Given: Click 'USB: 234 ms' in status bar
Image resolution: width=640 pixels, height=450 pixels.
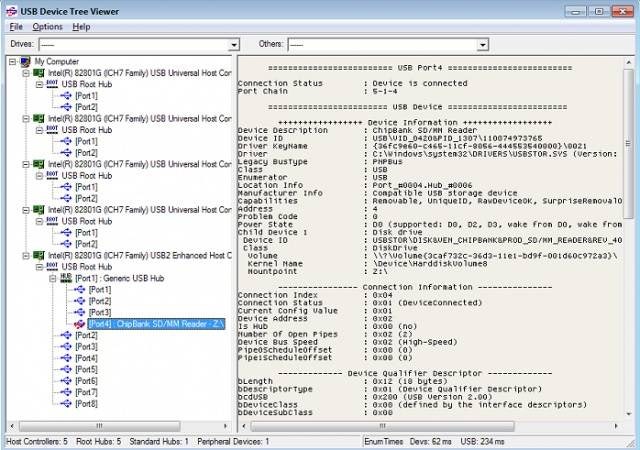Looking at the screenshot, I should [482, 442].
